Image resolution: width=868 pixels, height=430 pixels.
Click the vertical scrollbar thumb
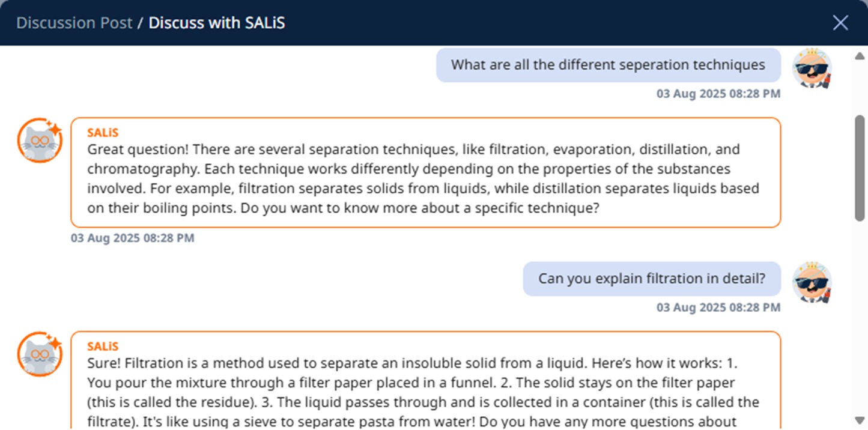tap(859, 168)
